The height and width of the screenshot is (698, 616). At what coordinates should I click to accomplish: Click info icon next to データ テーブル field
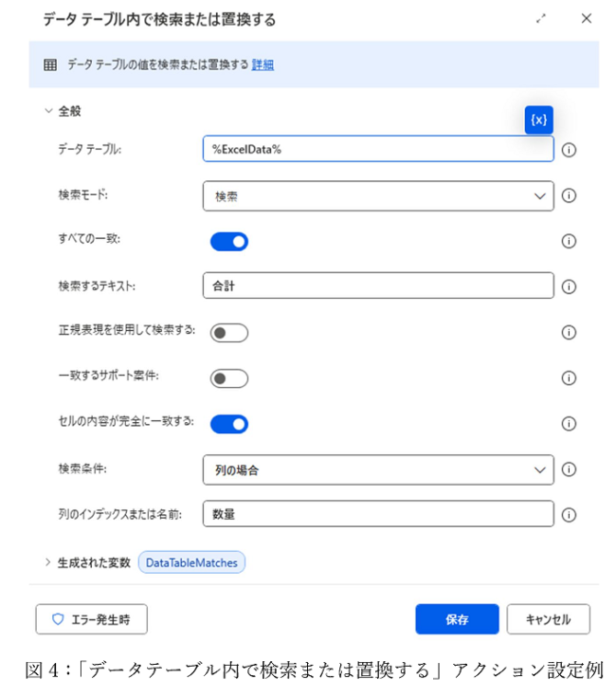tap(568, 150)
